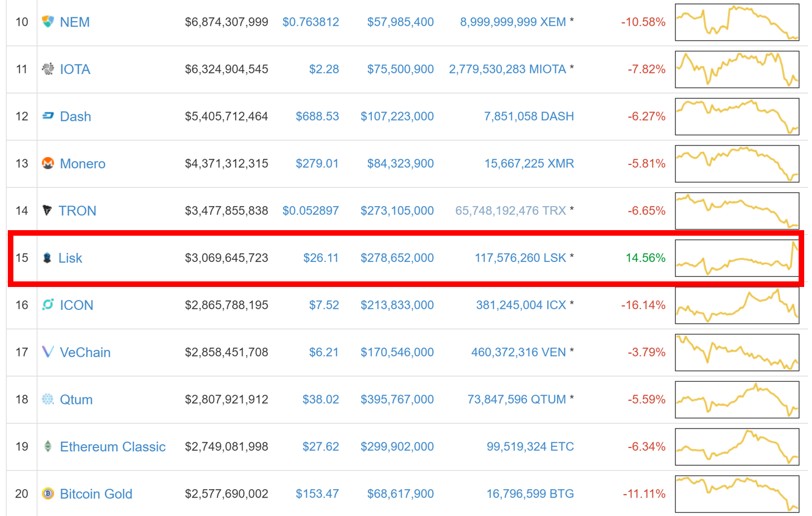
Task: Click IOTA supply 2,779,530,283 MIOTA
Action: 507,69
